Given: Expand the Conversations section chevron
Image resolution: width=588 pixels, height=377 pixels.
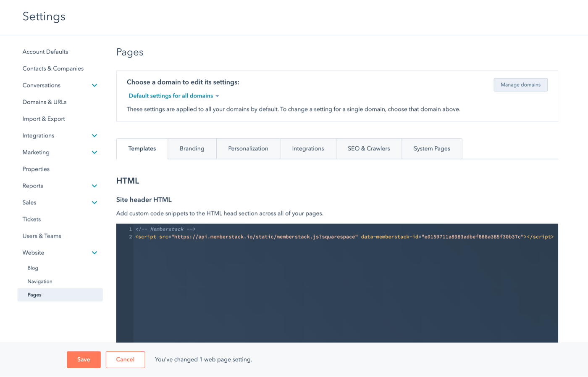Looking at the screenshot, I should [94, 85].
